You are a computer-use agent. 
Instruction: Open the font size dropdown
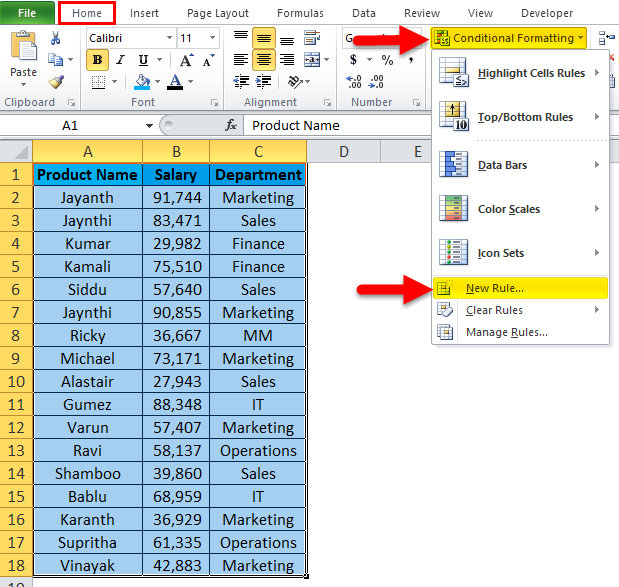click(212, 38)
